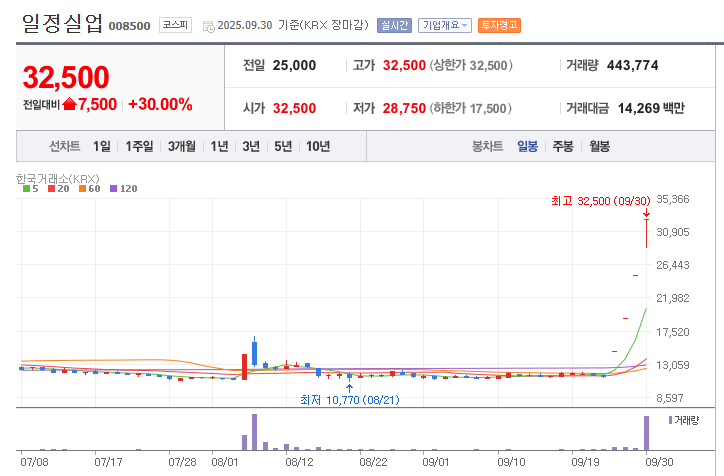The width and height of the screenshot is (724, 476).
Task: Switch chart to 3개월 range
Action: (182, 146)
